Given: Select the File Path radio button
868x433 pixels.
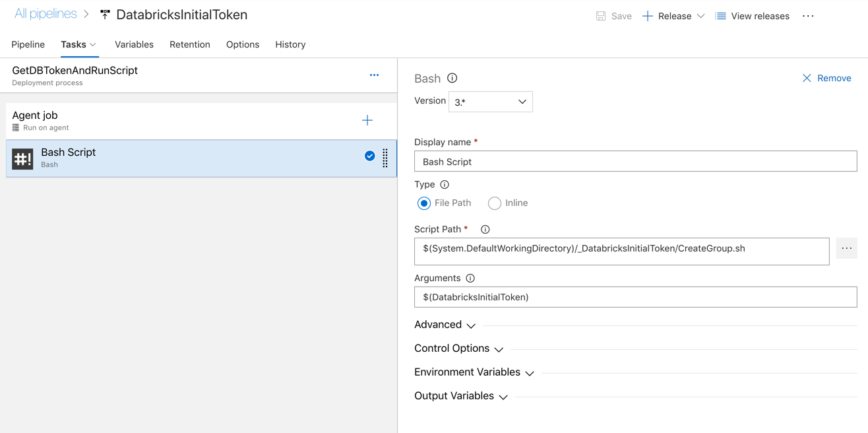Looking at the screenshot, I should [x=424, y=203].
